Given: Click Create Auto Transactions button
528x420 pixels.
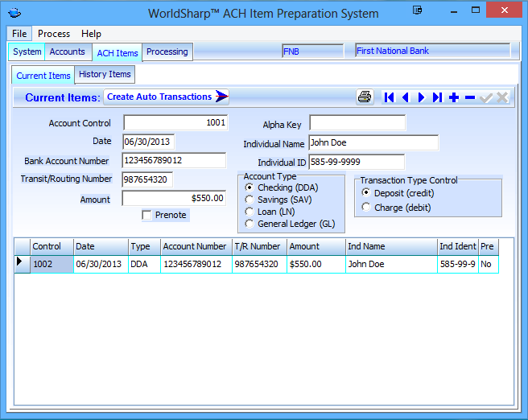Looking at the screenshot, I should click(x=167, y=97).
